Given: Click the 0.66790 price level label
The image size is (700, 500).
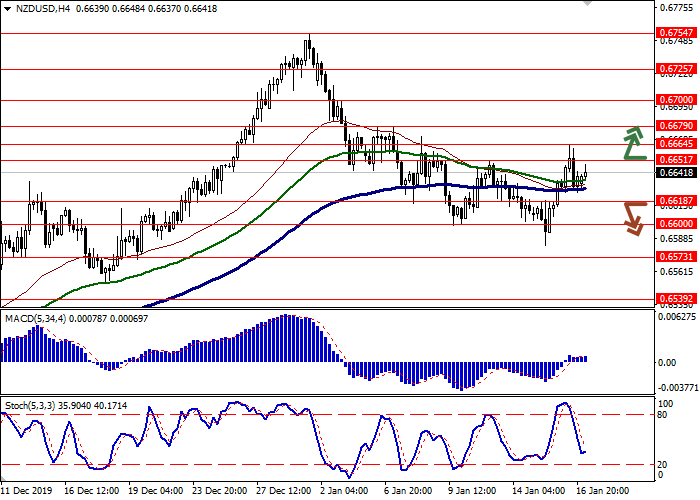Looking at the screenshot, I should 675,126.
